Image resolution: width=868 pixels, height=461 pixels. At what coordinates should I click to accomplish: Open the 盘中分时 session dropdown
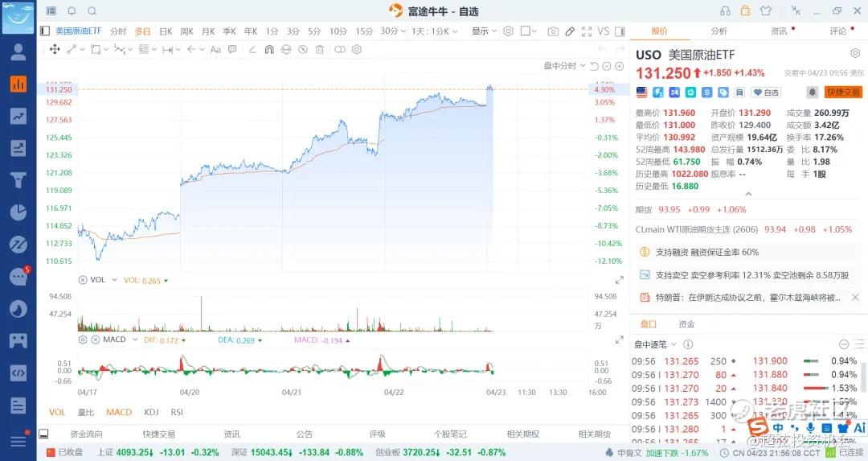point(564,66)
